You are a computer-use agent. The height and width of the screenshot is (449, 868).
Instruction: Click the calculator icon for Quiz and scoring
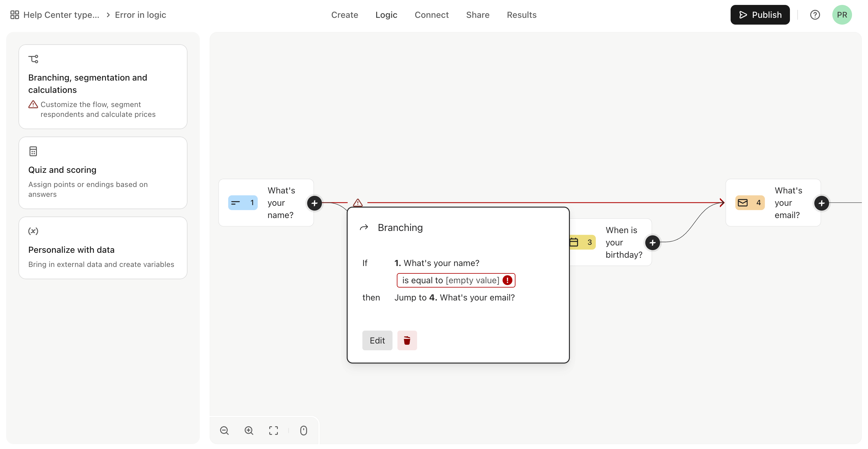pyautogui.click(x=33, y=151)
